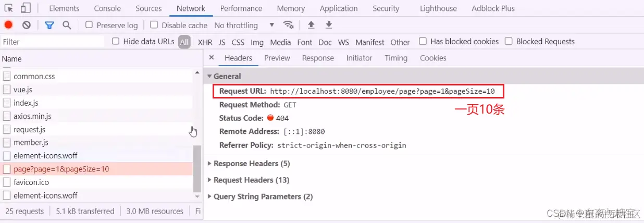
Task: Activate the inspect element picker icon
Action: point(8,8)
